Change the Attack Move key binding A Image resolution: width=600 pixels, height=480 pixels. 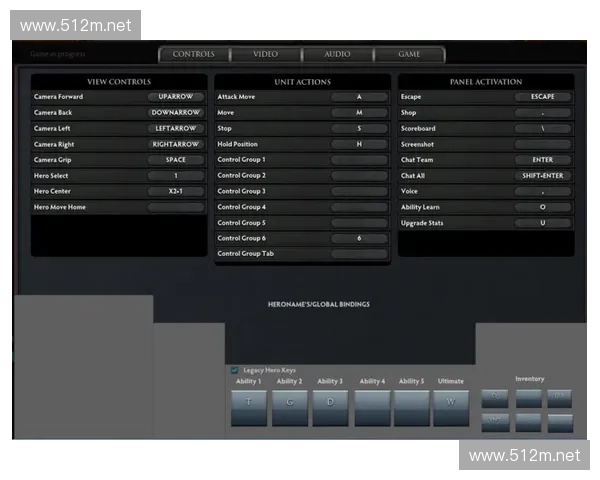(x=359, y=97)
